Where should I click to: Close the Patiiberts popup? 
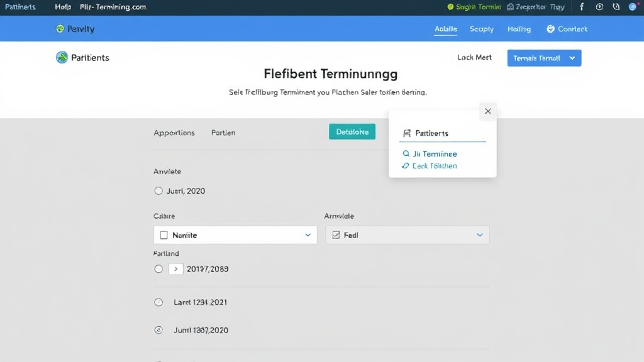(488, 111)
